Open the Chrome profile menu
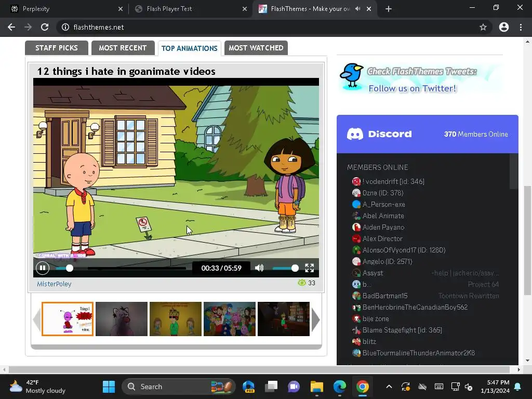This screenshot has height=399, width=532. 504,27
